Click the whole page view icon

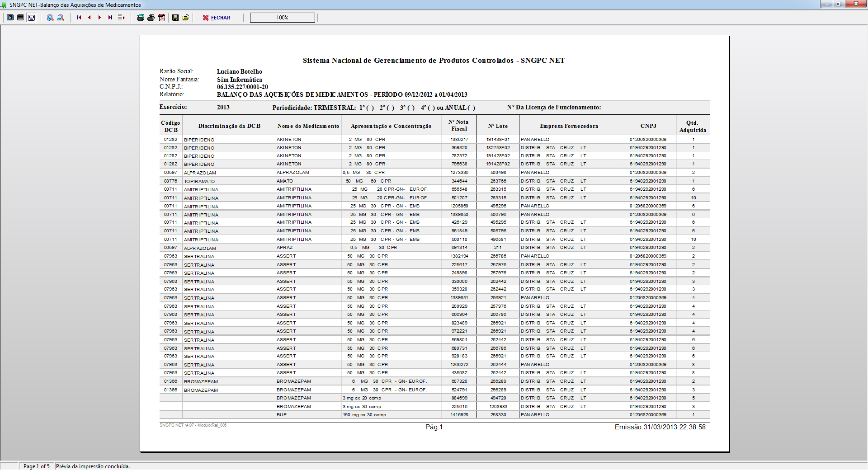pyautogui.click(x=10, y=18)
